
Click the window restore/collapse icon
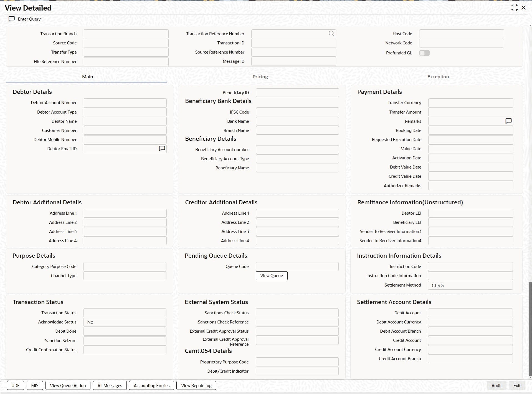point(515,8)
